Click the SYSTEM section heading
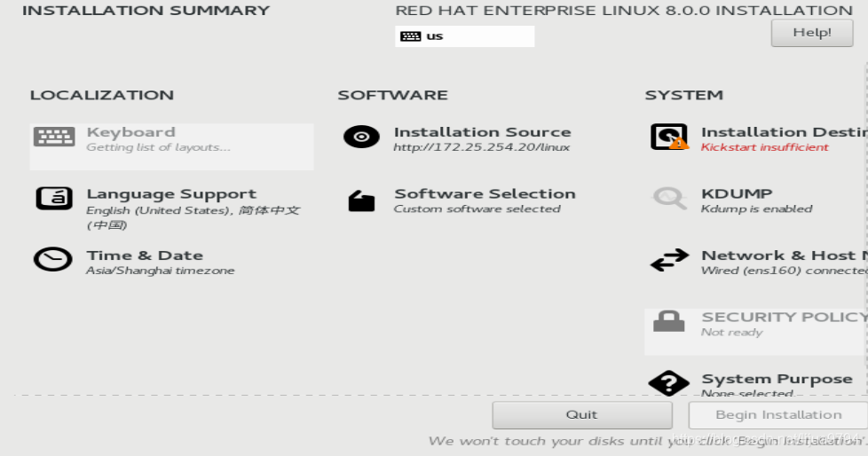This screenshot has width=868, height=456. click(x=684, y=95)
